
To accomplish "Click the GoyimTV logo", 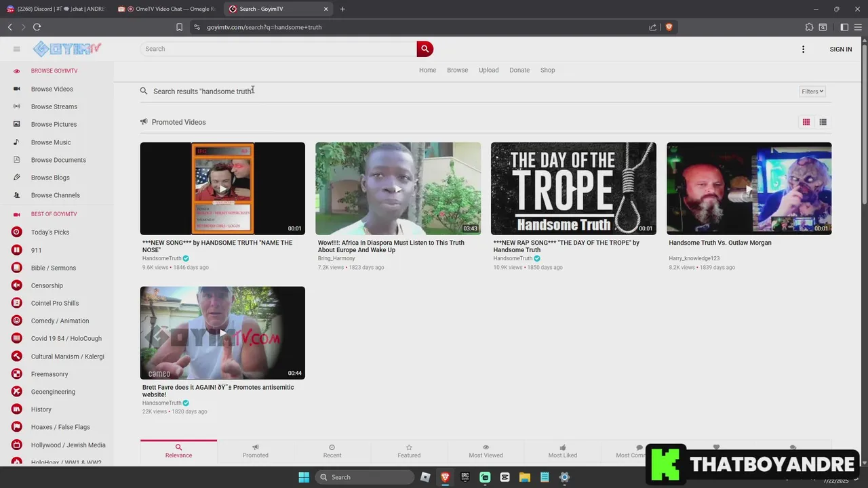I will 67,49.
